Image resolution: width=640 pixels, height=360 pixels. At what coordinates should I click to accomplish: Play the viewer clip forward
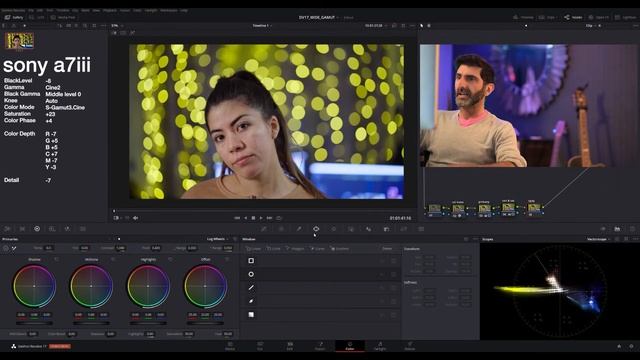click(261, 218)
